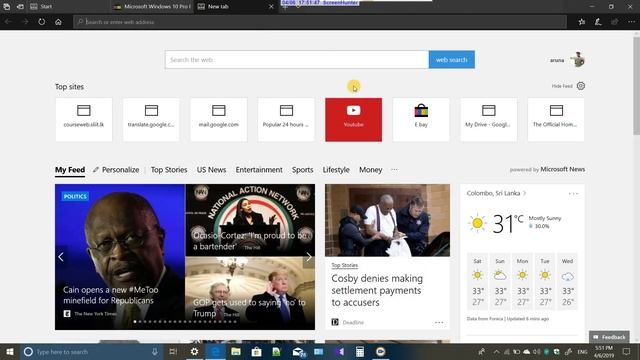Open the E bay top site tile
Image resolution: width=640 pixels, height=360 pixels.
[421, 120]
